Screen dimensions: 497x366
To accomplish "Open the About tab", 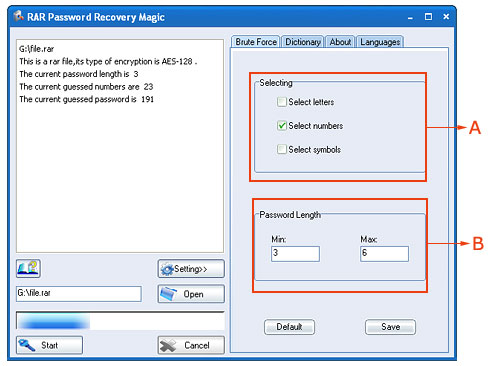I will click(x=340, y=42).
